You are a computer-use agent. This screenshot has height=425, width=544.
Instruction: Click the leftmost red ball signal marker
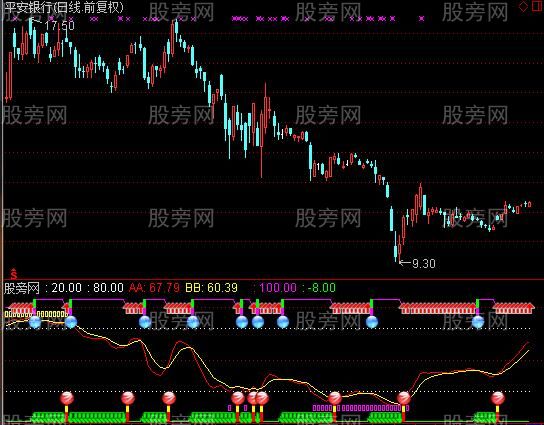[67, 398]
